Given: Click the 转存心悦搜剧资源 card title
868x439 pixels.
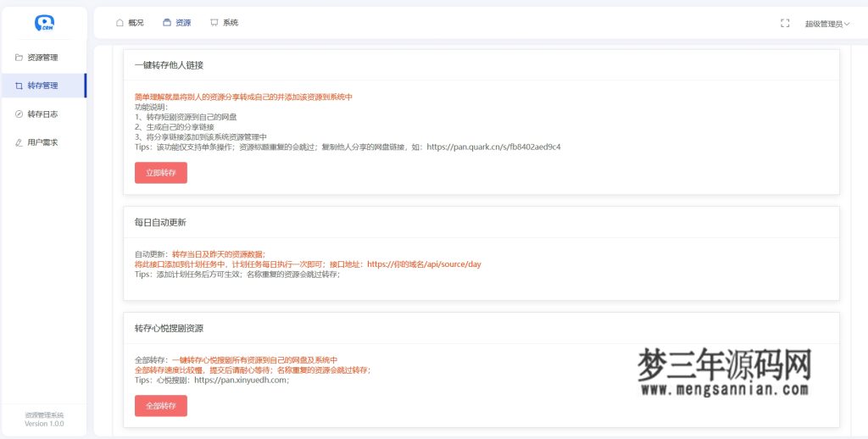Looking at the screenshot, I should [x=170, y=328].
